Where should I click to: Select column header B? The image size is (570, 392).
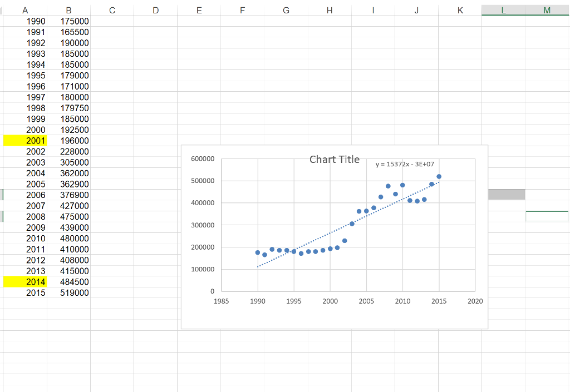[x=68, y=9]
